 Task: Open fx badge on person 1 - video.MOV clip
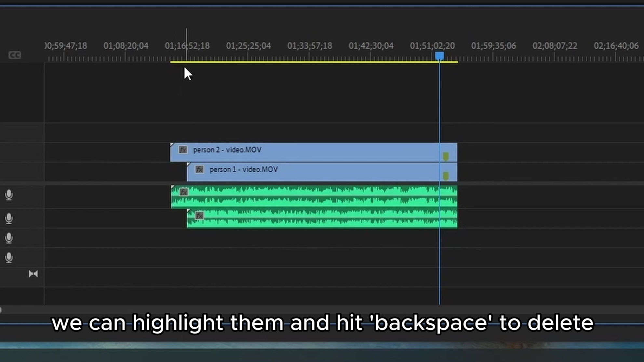point(199,169)
